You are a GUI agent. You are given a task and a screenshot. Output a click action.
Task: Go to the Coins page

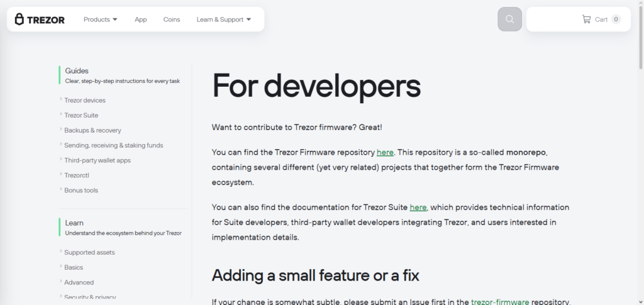click(x=172, y=19)
